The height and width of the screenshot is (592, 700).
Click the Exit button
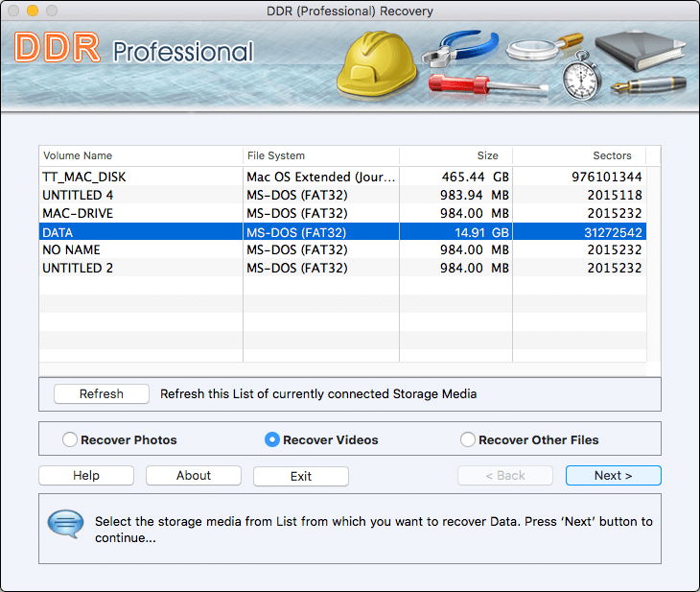[301, 476]
